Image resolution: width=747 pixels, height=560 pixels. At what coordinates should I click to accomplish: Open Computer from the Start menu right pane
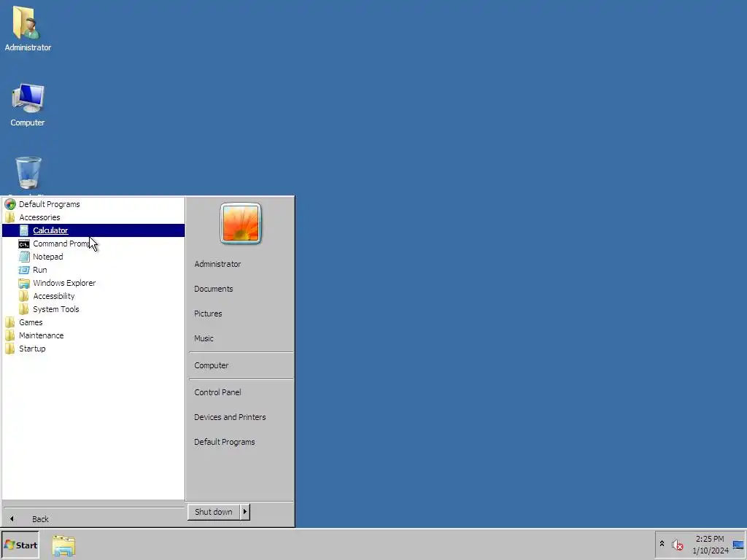[x=211, y=366]
